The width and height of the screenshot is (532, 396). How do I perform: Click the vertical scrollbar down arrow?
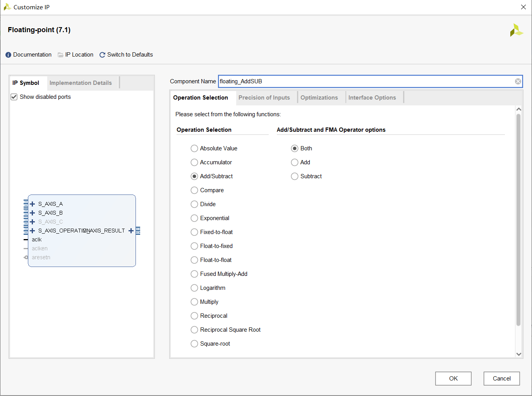pyautogui.click(x=519, y=354)
